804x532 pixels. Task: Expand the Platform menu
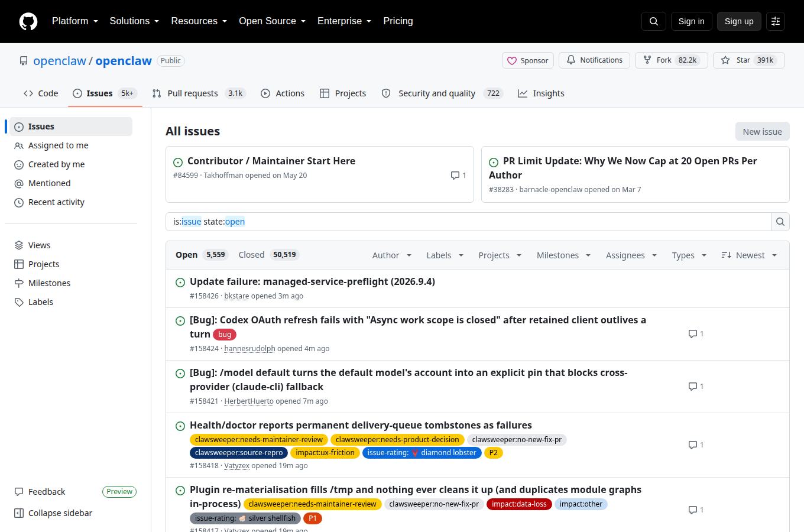pyautogui.click(x=74, y=21)
